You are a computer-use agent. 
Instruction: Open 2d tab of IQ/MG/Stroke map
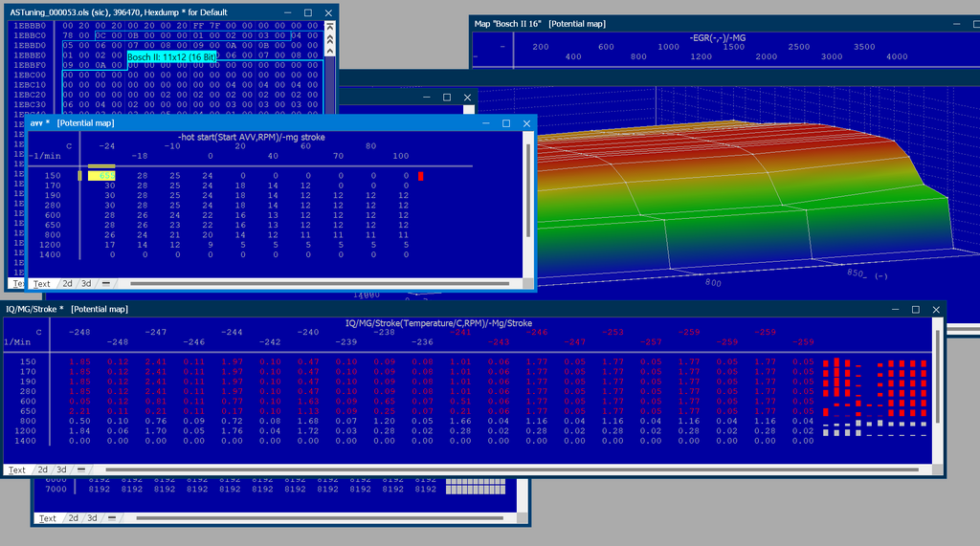tap(42, 470)
